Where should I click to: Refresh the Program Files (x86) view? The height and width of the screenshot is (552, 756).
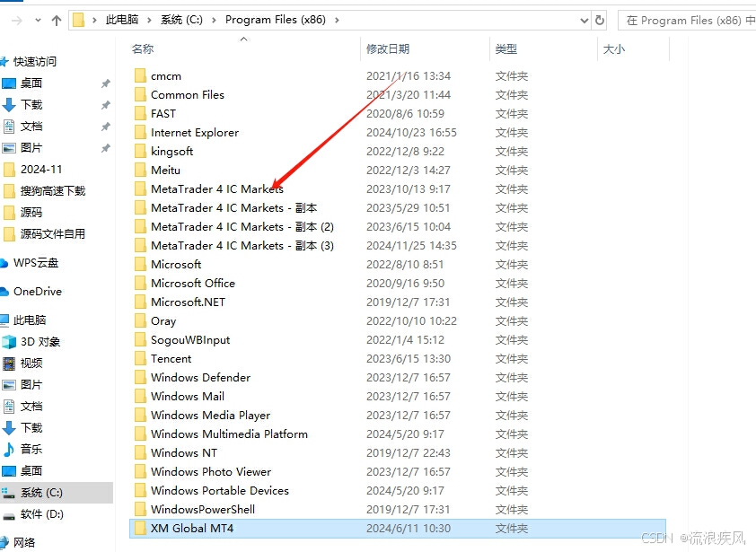[599, 21]
